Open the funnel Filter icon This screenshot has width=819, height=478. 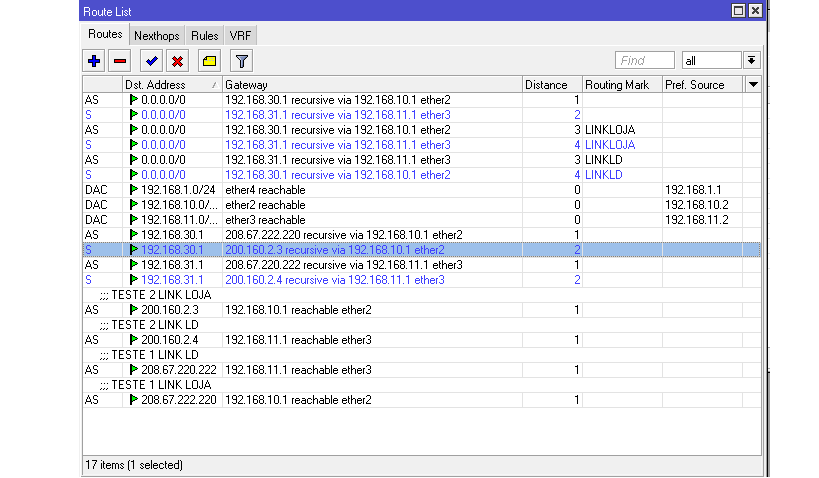[x=241, y=61]
